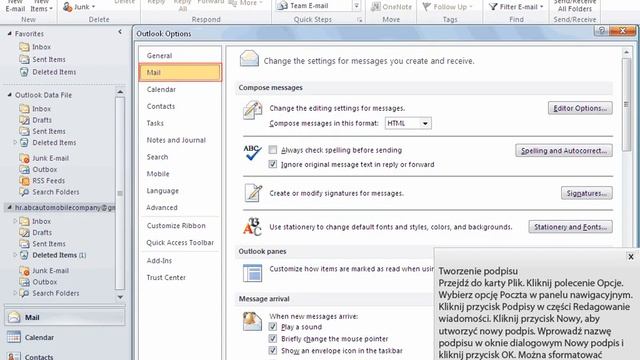Screen dimensions: 640x360
Task: Collapse the hr.abcautomobilecompany account tree
Action: click(9, 208)
